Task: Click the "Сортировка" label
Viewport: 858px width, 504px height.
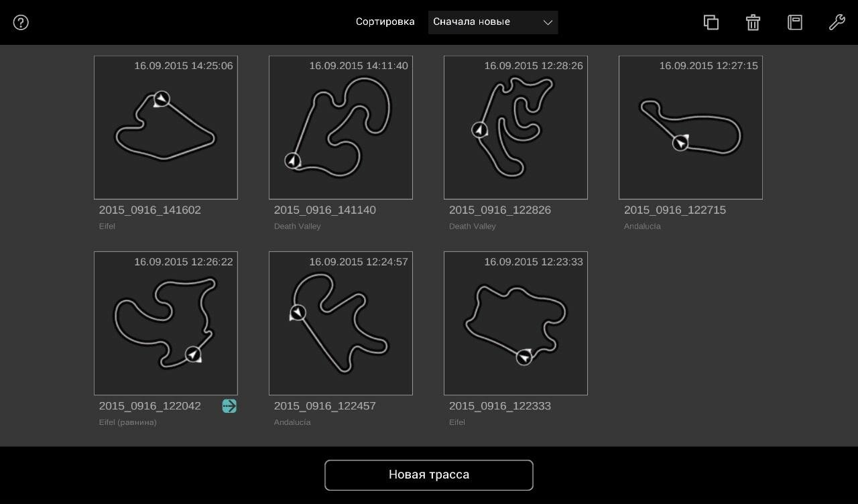Action: pos(385,22)
